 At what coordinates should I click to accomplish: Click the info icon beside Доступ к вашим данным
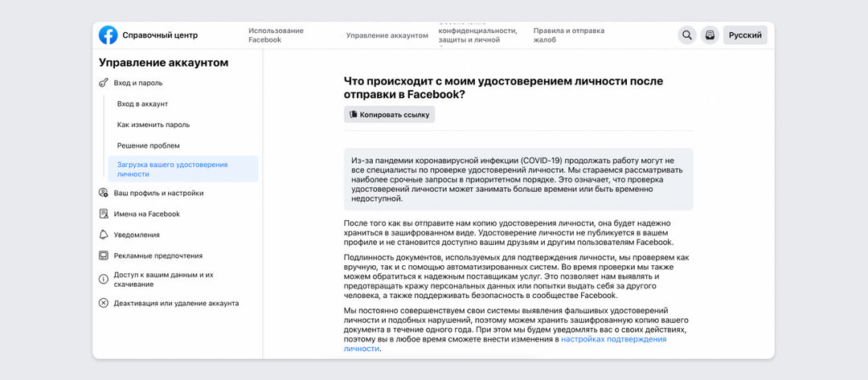pos(104,280)
